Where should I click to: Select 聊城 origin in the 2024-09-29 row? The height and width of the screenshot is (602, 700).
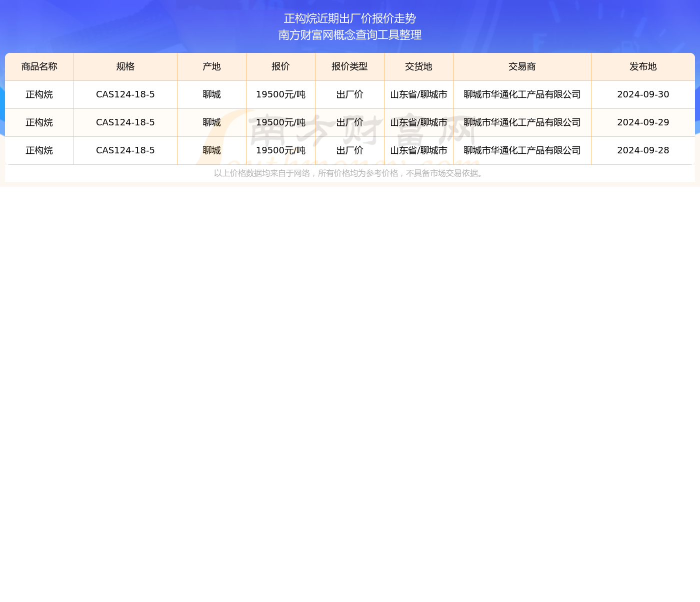212,123
